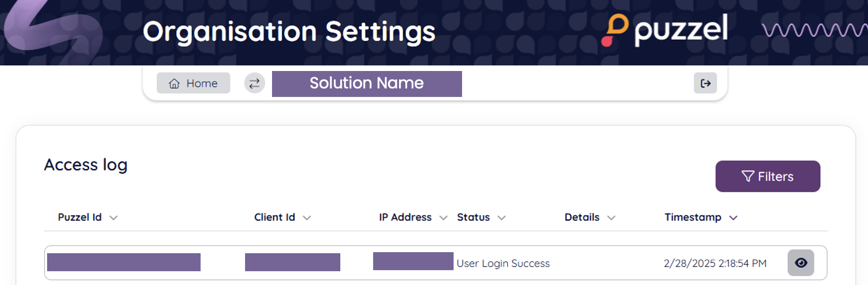868x285 pixels.
Task: Click the redacted IP Address cell
Action: click(x=413, y=261)
